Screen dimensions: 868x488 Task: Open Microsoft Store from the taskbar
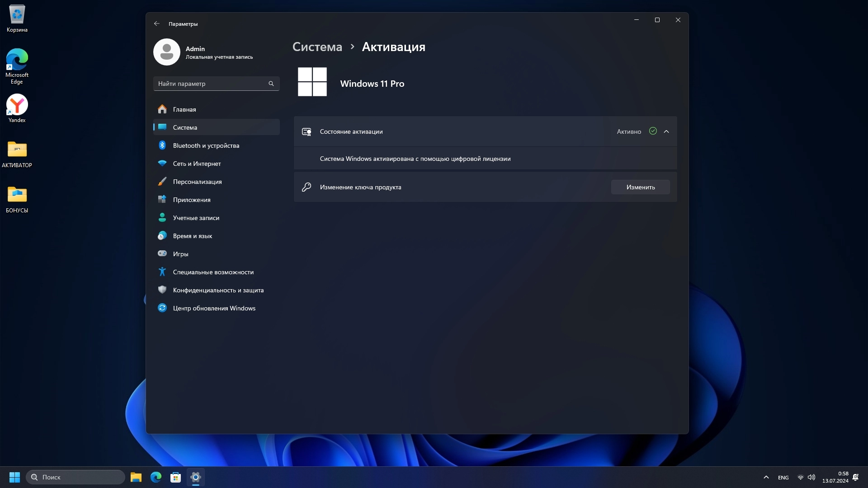tap(175, 477)
